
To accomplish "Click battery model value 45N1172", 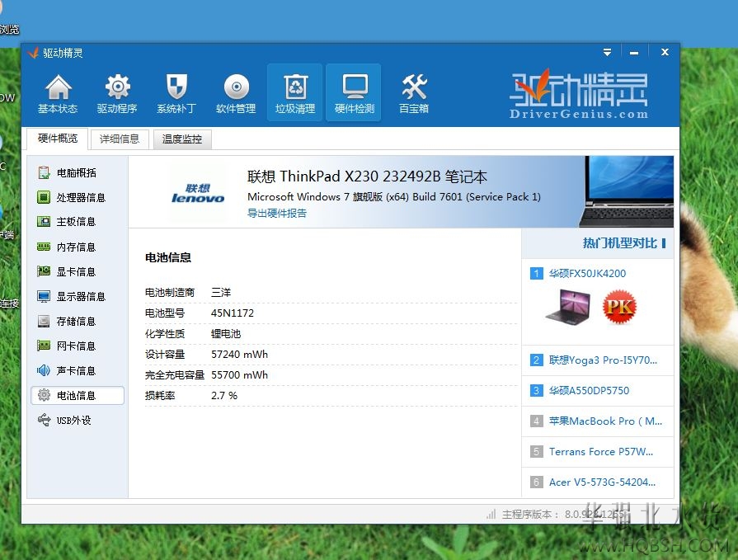I will pyautogui.click(x=233, y=313).
